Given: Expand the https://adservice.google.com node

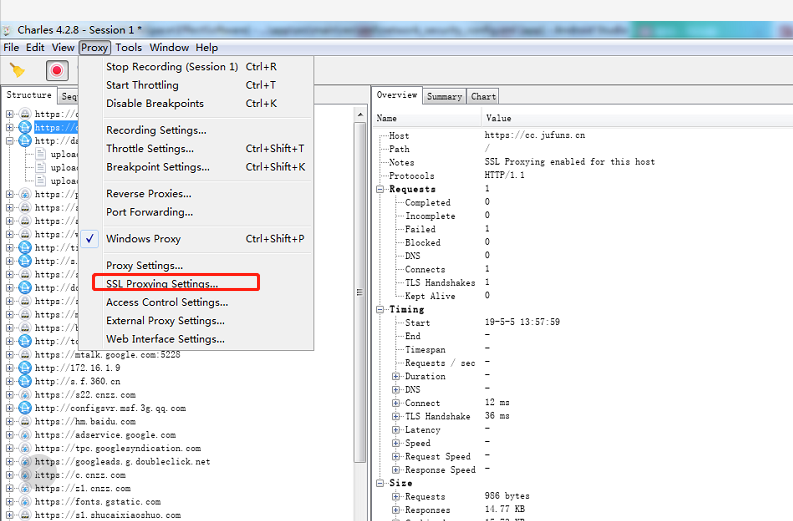Looking at the screenshot, I should point(10,435).
